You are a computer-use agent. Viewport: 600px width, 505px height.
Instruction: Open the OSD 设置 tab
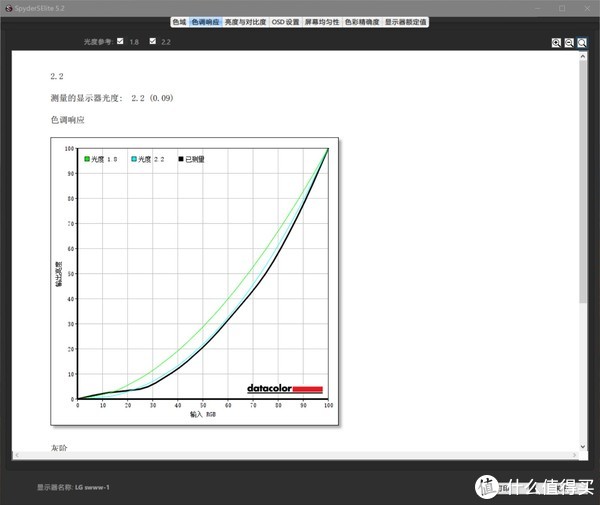285,22
